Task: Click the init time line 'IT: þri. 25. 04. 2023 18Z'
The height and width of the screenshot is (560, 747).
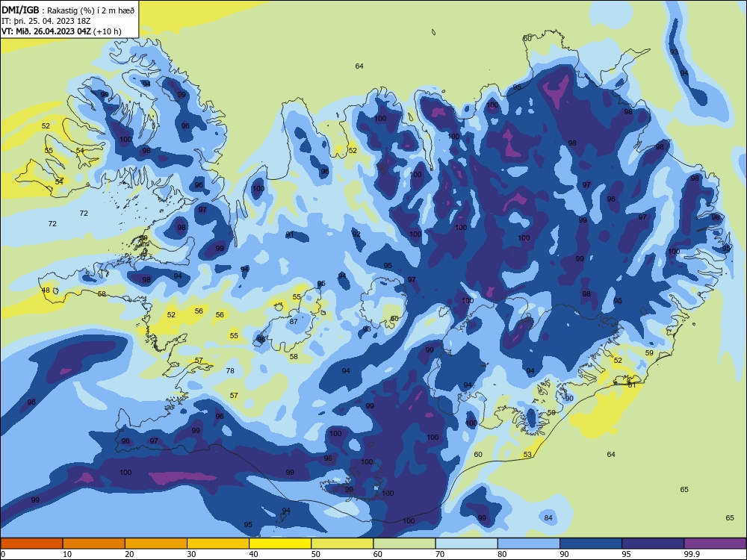Action: pyautogui.click(x=46, y=21)
